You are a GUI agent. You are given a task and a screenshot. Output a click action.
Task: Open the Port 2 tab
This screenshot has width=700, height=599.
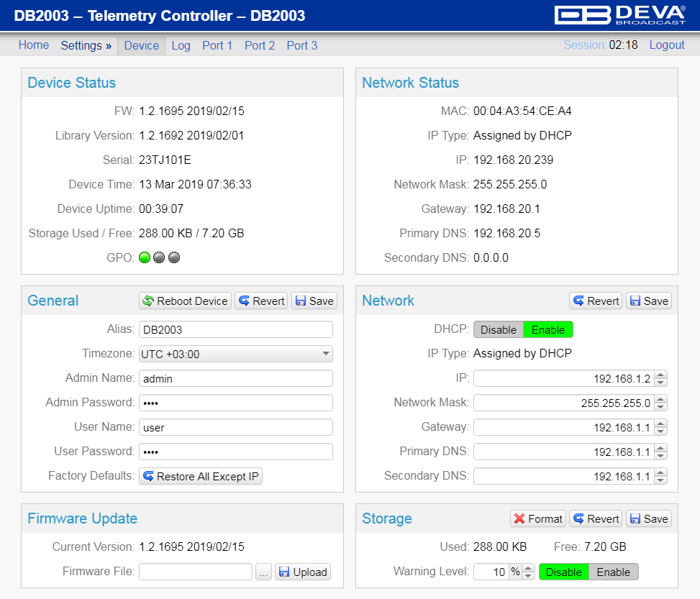(x=260, y=45)
